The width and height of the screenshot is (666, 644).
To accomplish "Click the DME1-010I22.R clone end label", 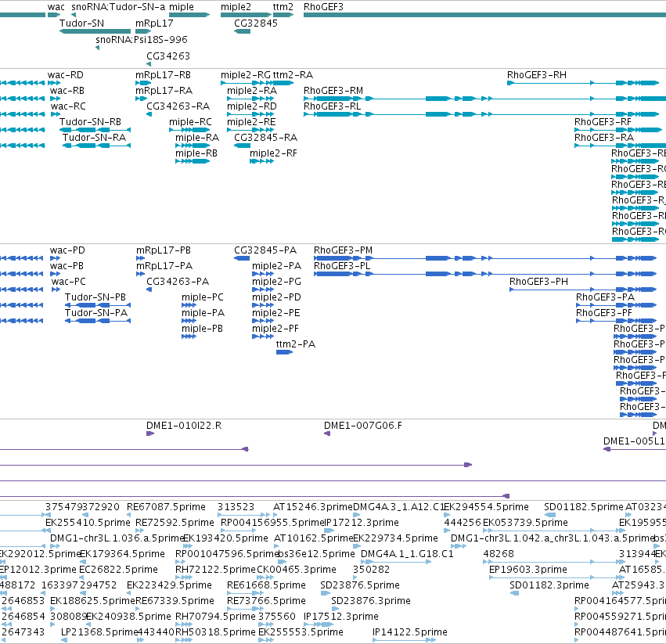I will click(x=184, y=426).
